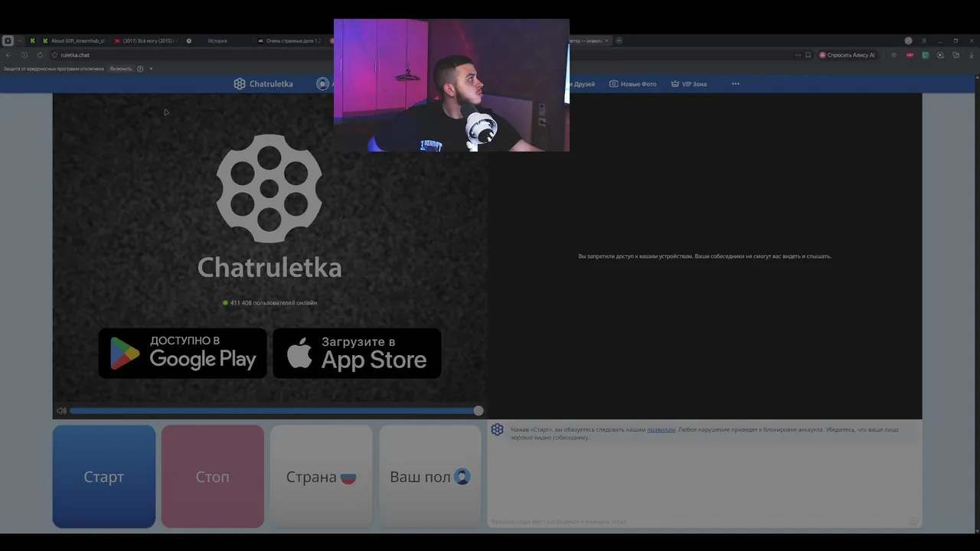
Task: Click the large Chatruletka revolver logo
Action: tap(269, 187)
